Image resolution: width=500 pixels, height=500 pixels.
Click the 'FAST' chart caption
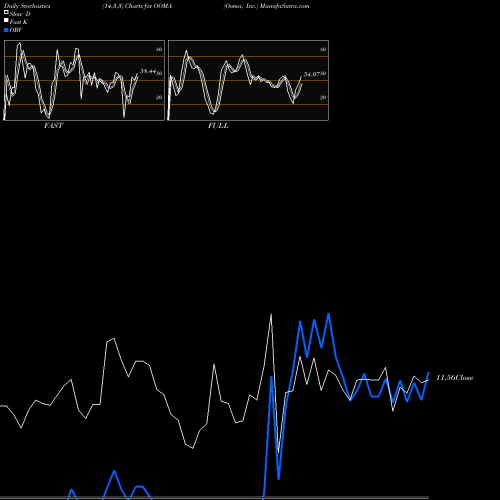click(x=53, y=126)
